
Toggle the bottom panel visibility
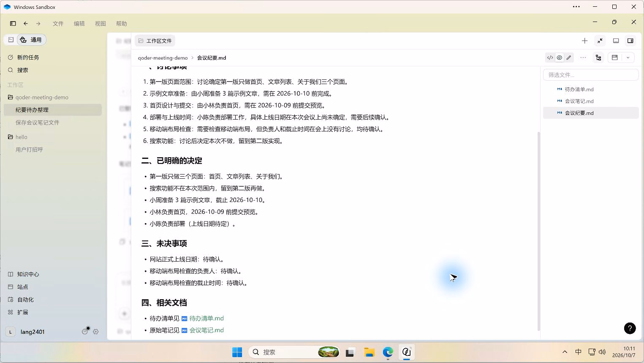(616, 41)
